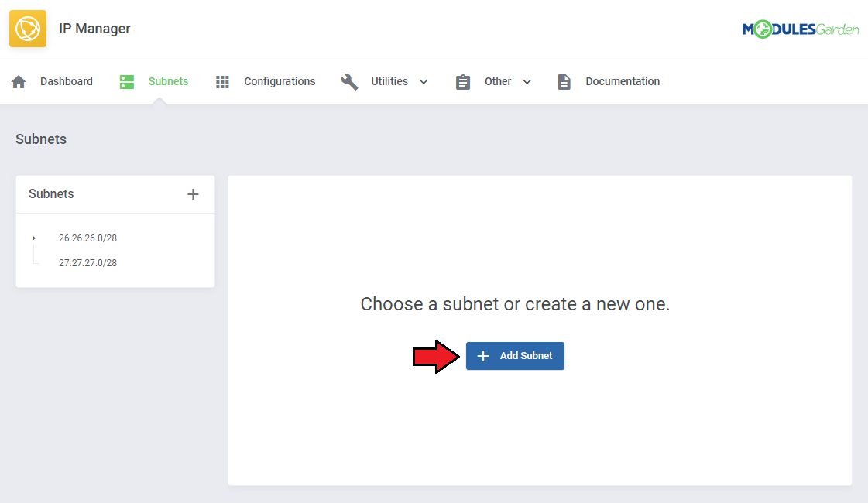Click the IP Manager globe logo icon
Viewport: 868px width, 503px height.
pos(28,29)
